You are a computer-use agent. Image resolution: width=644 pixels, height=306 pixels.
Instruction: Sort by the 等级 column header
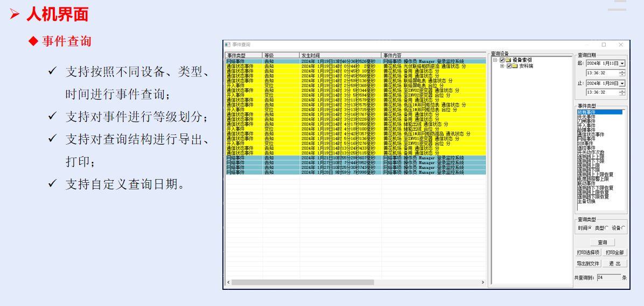[x=281, y=55]
